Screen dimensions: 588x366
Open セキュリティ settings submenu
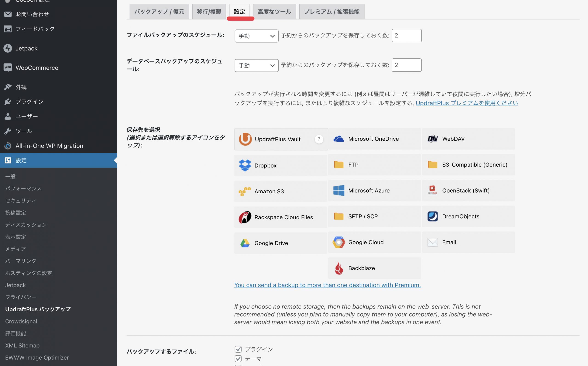(x=21, y=201)
